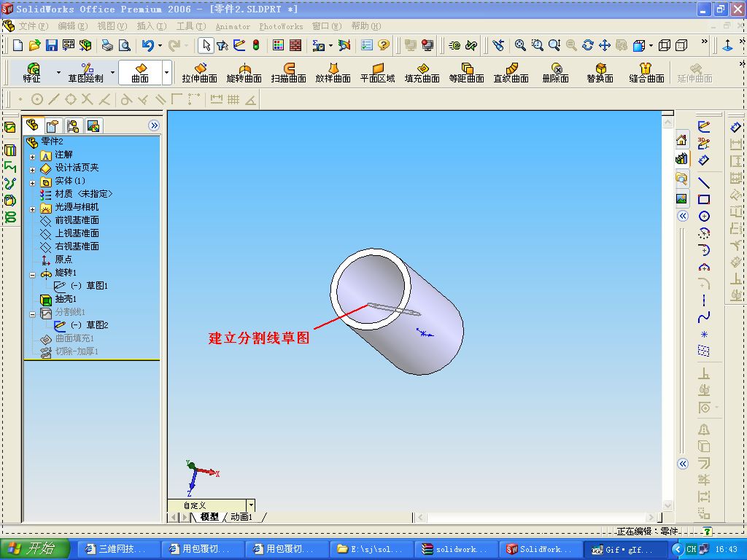Click the Open file folder icon
The image size is (747, 560).
[x=34, y=45]
